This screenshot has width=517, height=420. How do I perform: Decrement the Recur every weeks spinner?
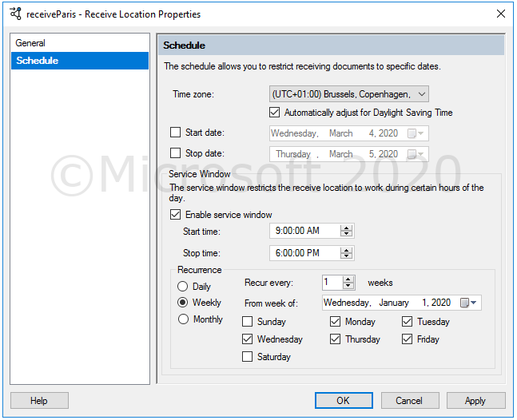tap(348, 285)
